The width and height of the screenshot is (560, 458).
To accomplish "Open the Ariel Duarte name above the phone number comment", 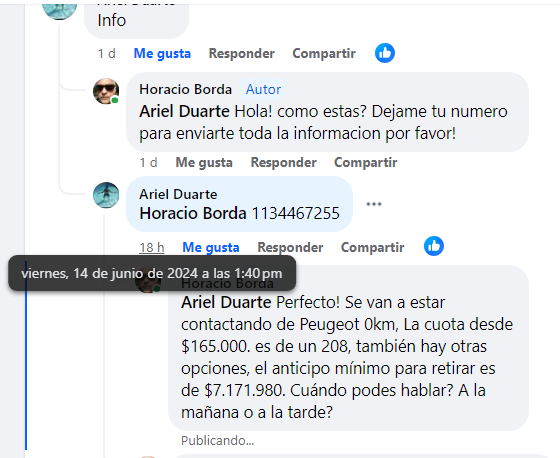I will [x=178, y=194].
